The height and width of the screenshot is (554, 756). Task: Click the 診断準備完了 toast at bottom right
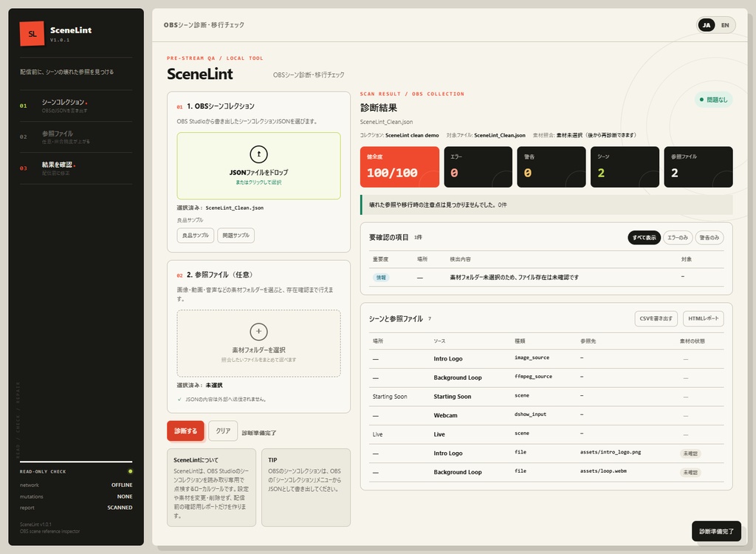click(x=716, y=531)
